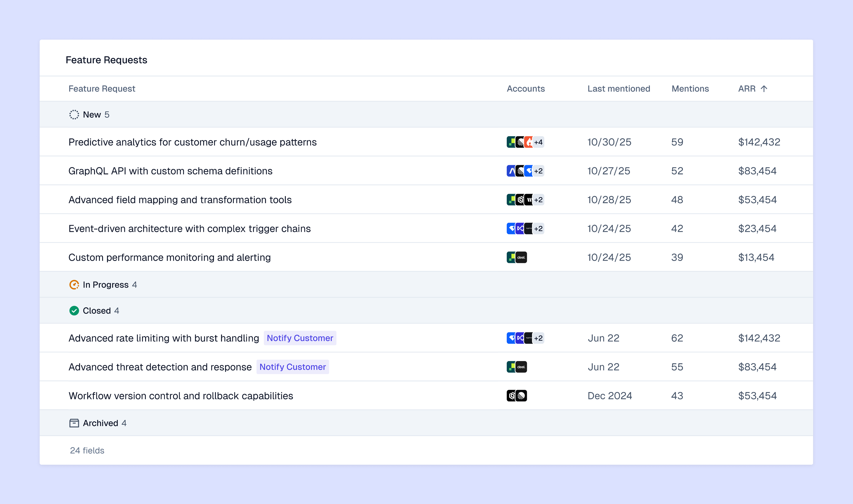853x504 pixels.
Task: Click the account logos on Workflow version control row
Action: (517, 396)
